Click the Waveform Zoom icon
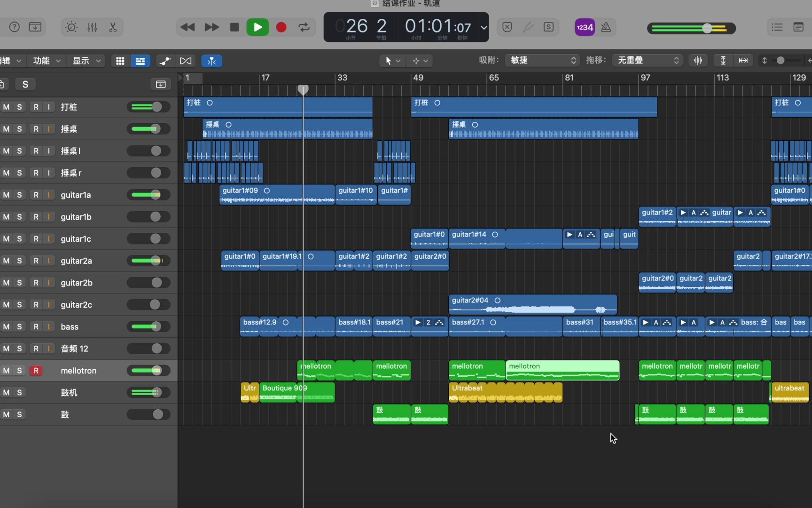Viewport: 812px width, 508px height. click(x=698, y=60)
